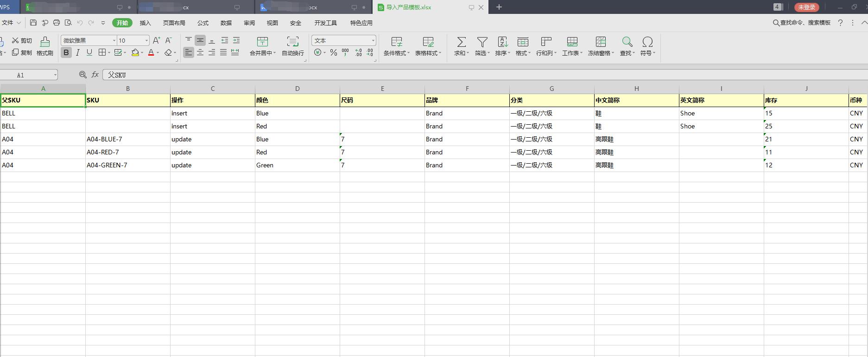The height and width of the screenshot is (357, 868).
Task: Open the Formulas (公式) ribbon tab
Action: click(203, 23)
